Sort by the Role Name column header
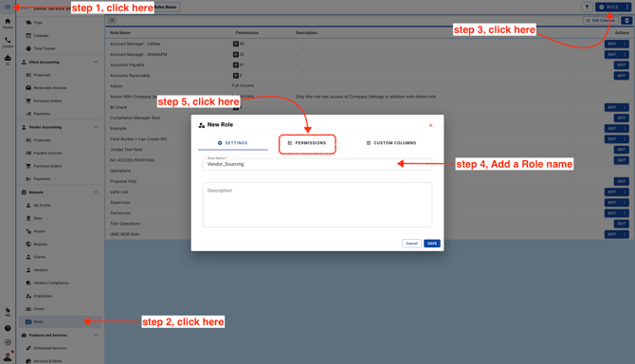Screen dimensions: 635x364 point(120,33)
